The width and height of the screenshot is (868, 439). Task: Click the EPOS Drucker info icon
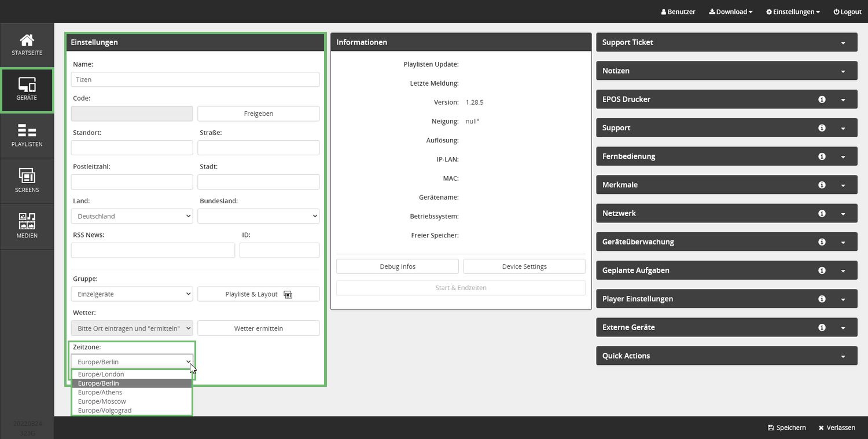click(822, 100)
